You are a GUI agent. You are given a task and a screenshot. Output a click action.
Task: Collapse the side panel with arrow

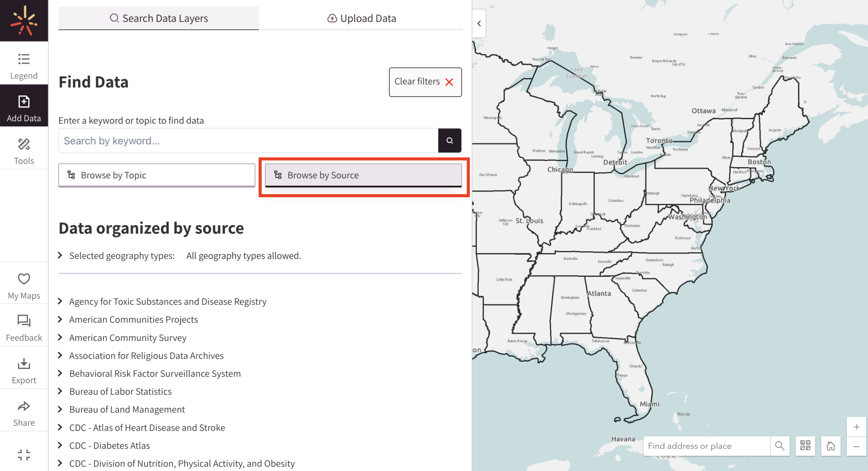click(479, 24)
